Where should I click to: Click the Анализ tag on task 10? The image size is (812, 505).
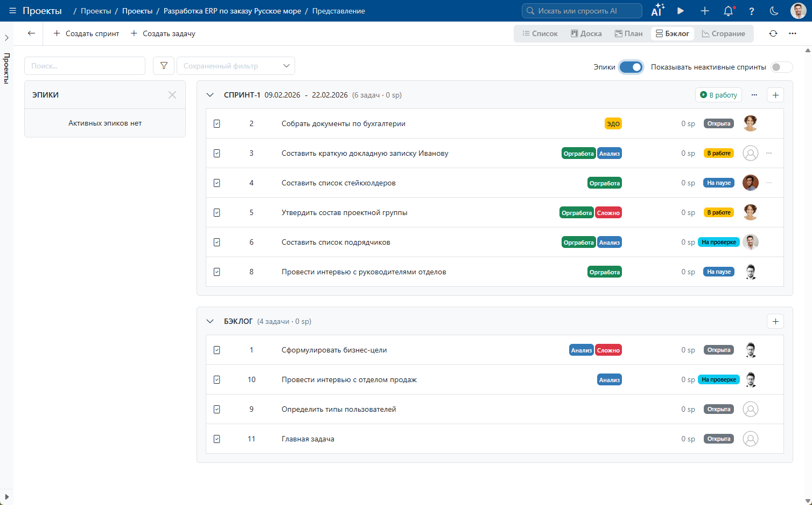pos(610,379)
